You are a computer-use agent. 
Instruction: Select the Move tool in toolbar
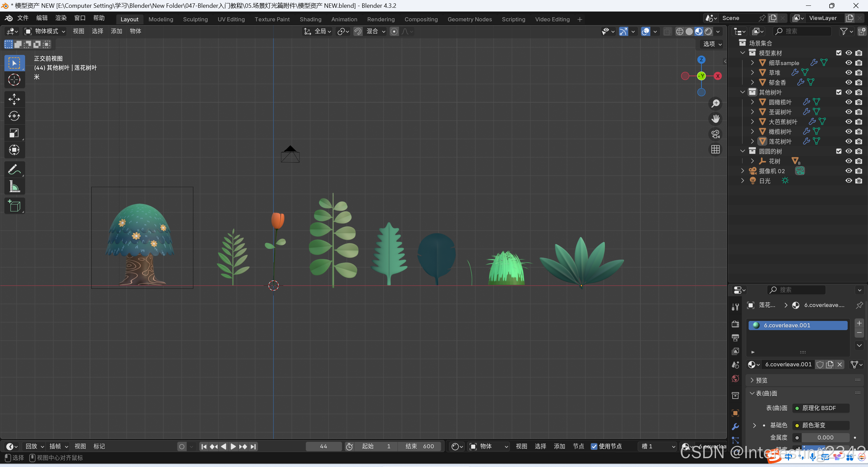[14, 99]
